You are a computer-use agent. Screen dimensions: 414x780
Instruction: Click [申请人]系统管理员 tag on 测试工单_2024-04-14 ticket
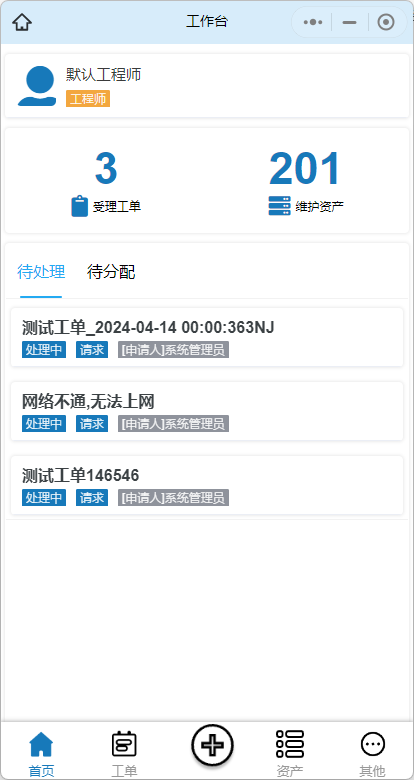173,350
